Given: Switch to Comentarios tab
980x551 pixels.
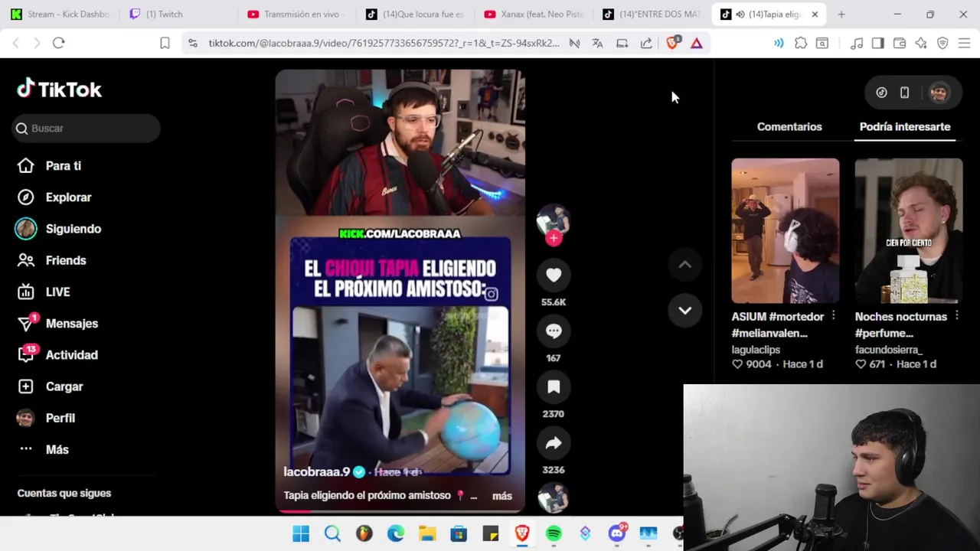Looking at the screenshot, I should coord(789,126).
